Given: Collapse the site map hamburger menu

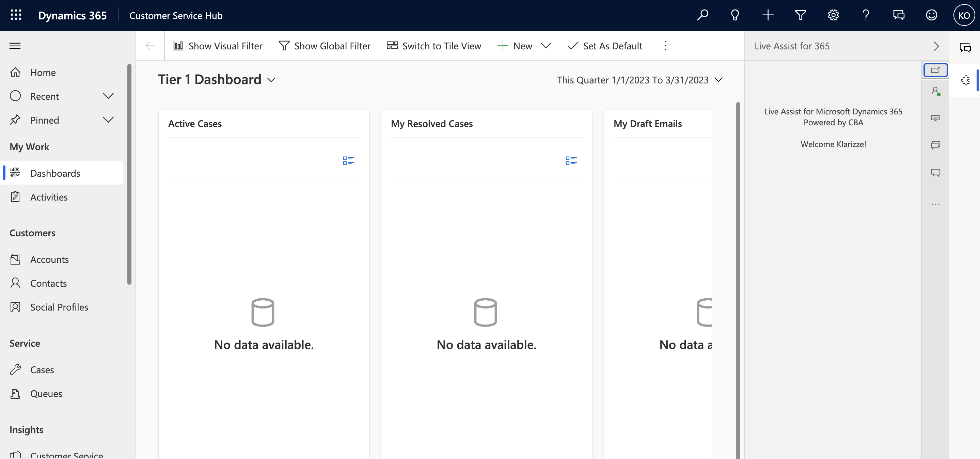Looking at the screenshot, I should (x=15, y=46).
